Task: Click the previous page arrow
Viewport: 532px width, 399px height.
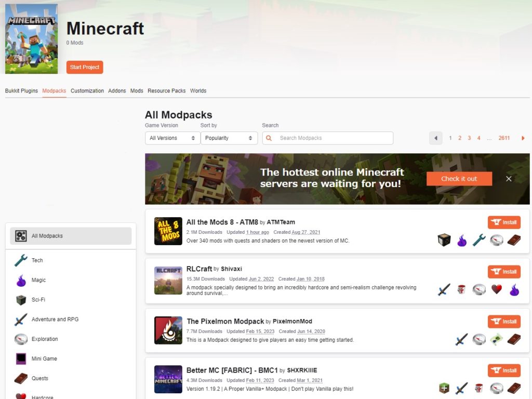Action: coord(436,138)
